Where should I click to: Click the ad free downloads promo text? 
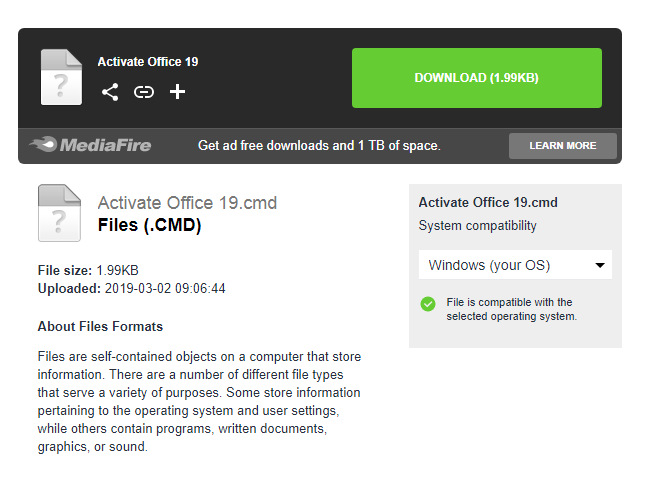point(319,145)
